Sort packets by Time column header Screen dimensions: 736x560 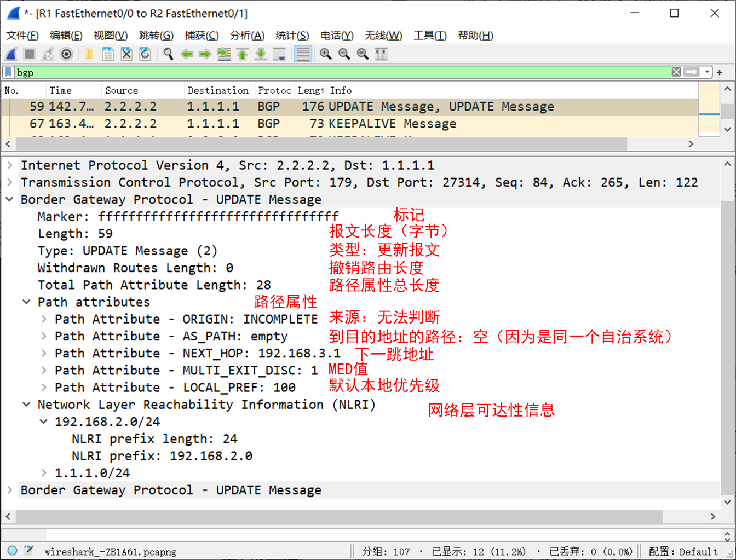(x=73, y=90)
